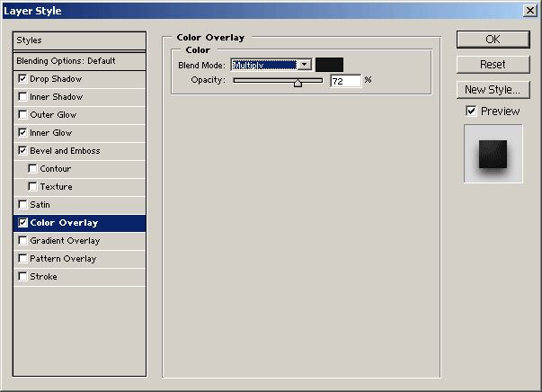Select the Styles list entry
542x392 pixels.
tap(79, 40)
